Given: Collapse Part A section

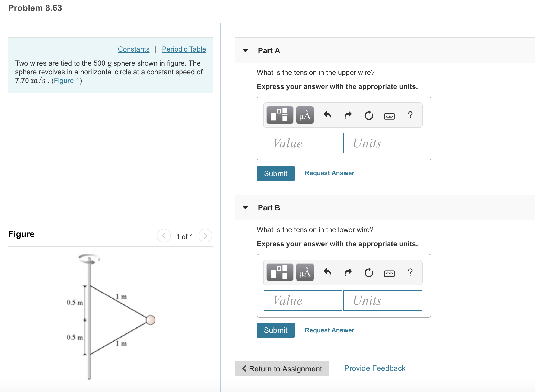Looking at the screenshot, I should 245,50.
